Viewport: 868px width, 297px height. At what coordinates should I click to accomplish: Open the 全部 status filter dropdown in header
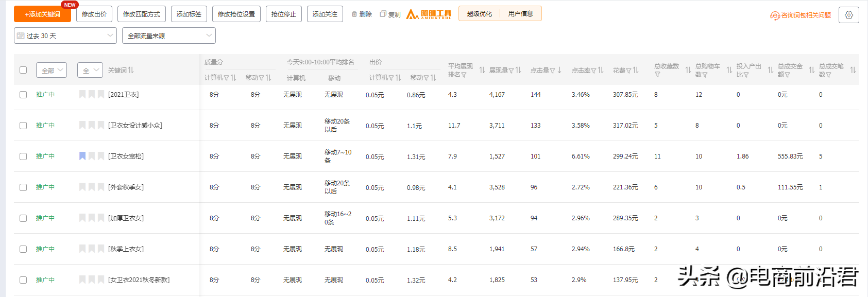[52, 70]
